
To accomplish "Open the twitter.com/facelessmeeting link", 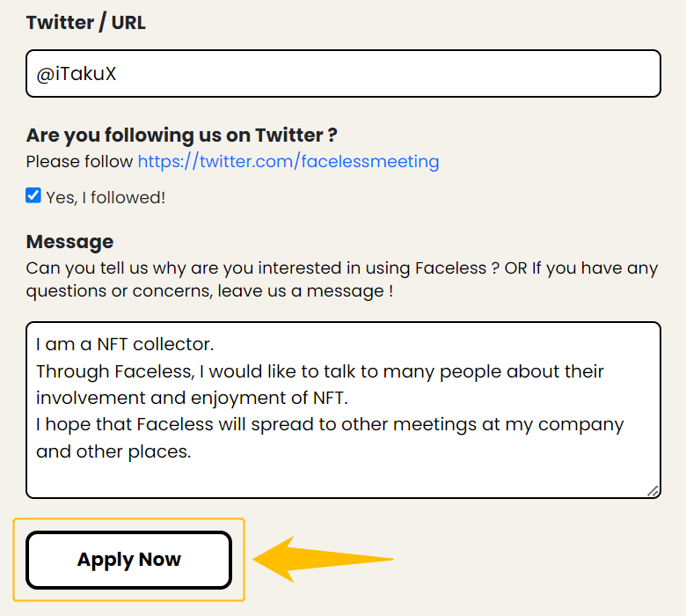I will click(x=288, y=162).
